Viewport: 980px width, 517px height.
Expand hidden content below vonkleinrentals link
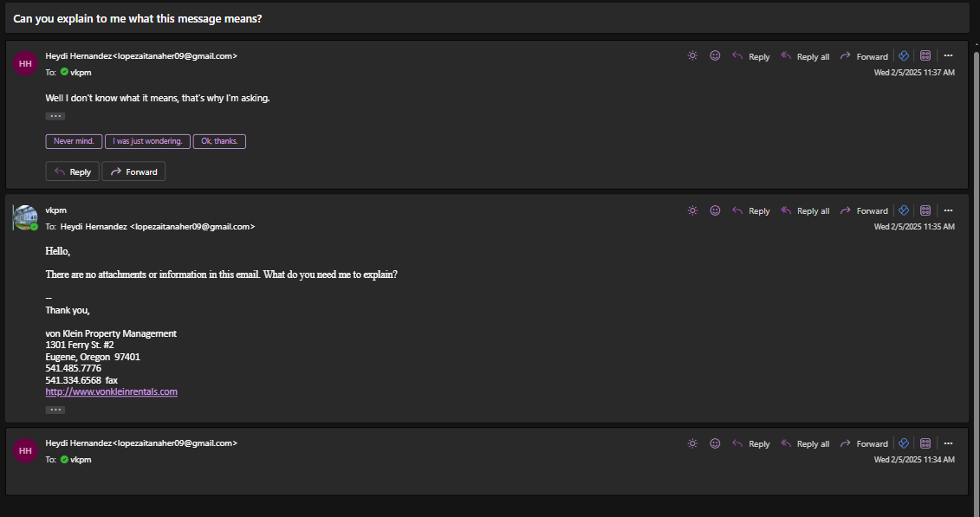click(55, 410)
